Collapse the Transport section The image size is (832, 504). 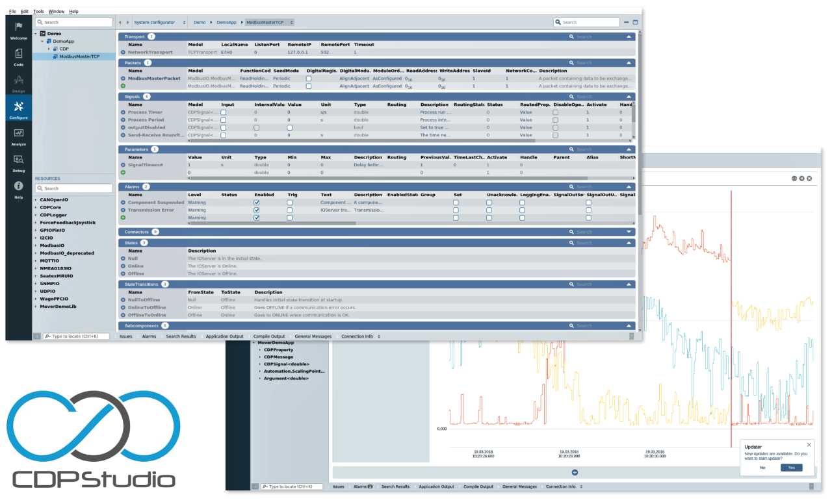coord(630,36)
